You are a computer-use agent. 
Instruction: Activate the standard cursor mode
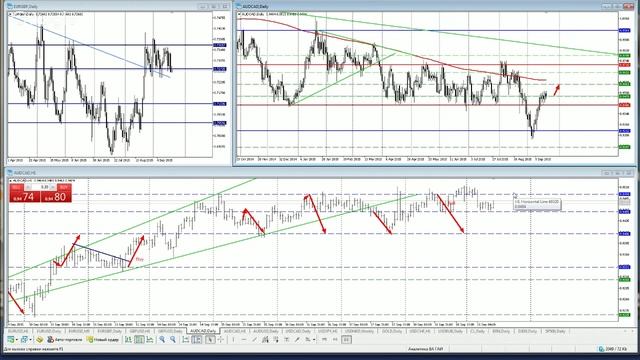point(210,340)
